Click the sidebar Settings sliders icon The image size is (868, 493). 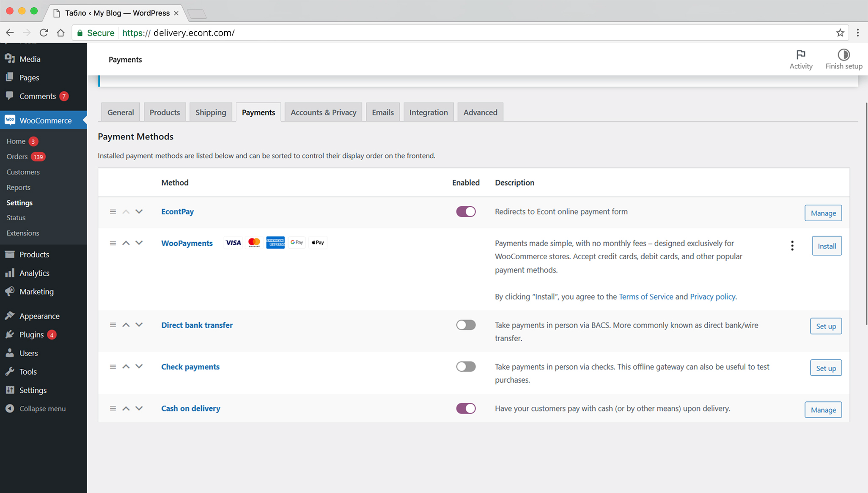10,390
